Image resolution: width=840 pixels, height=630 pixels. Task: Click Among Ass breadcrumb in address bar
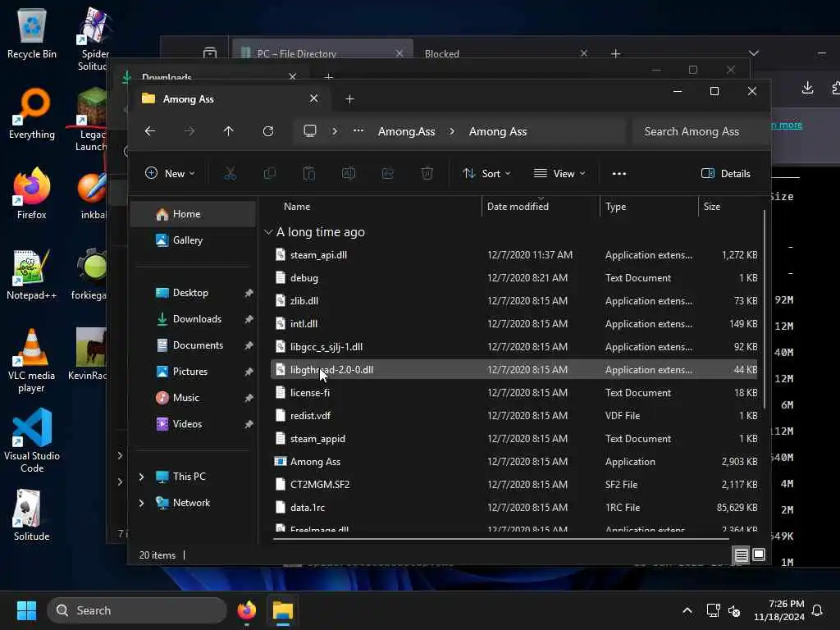pos(498,131)
